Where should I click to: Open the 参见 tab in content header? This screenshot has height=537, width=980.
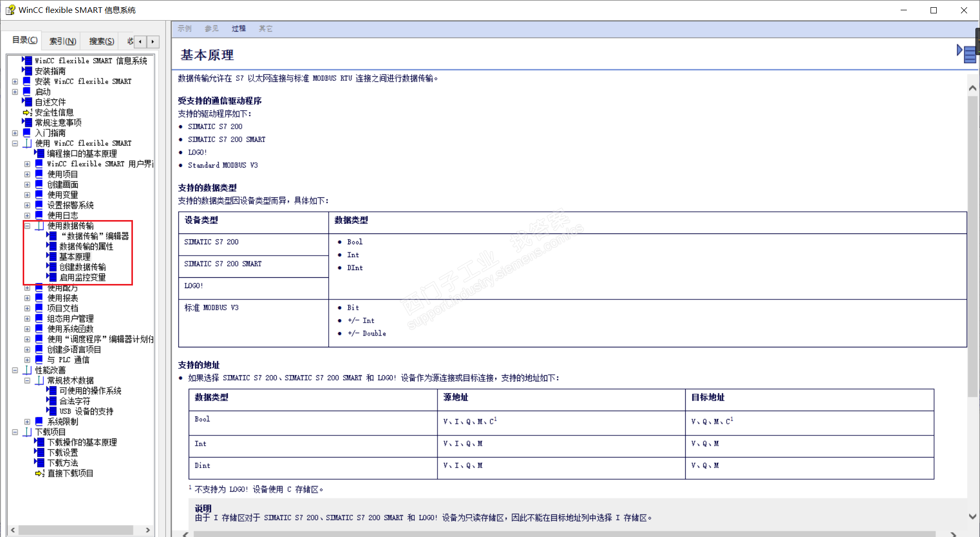tap(211, 29)
